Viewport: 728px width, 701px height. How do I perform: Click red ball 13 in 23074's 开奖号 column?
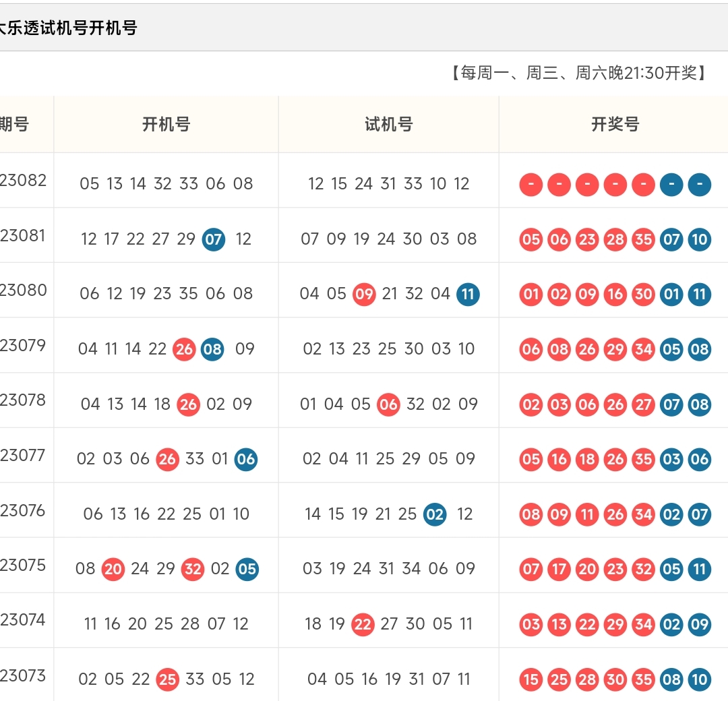pos(559,624)
